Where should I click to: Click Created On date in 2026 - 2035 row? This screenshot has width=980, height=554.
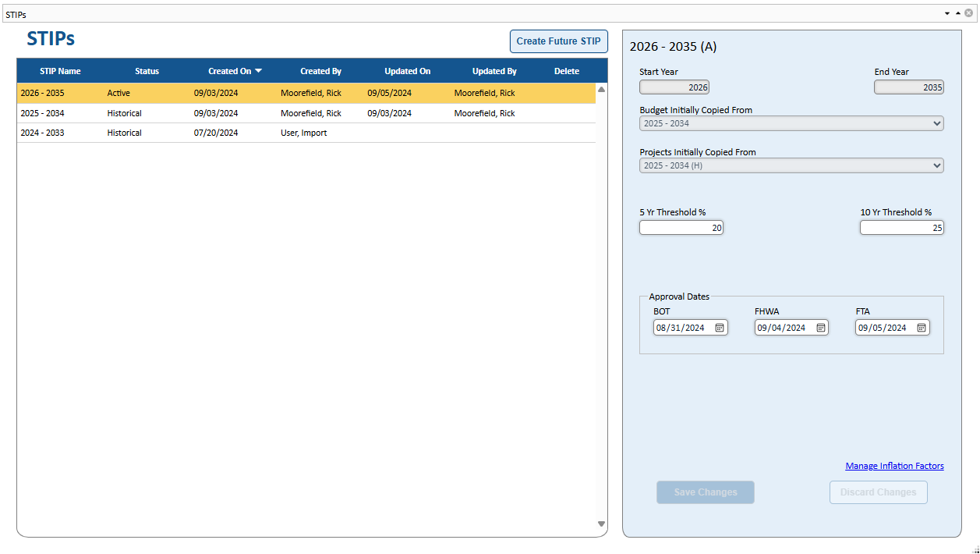pos(216,93)
